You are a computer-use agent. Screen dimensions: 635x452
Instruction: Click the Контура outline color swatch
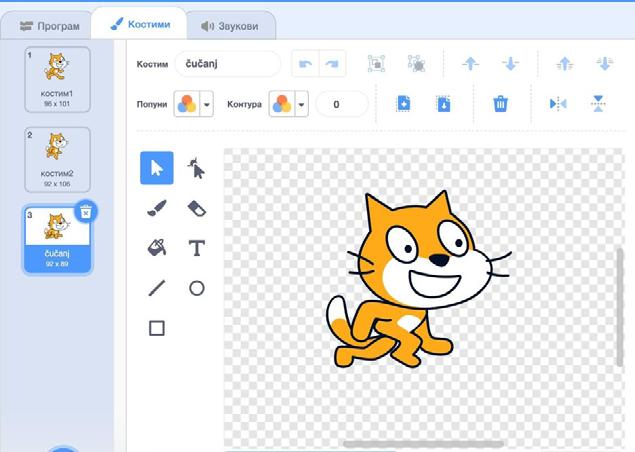tap(282, 104)
